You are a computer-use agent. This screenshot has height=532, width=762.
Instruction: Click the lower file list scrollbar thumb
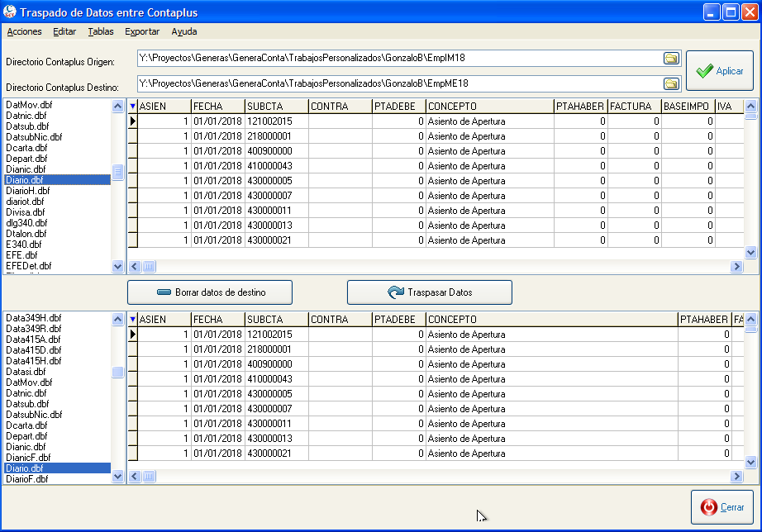point(117,373)
